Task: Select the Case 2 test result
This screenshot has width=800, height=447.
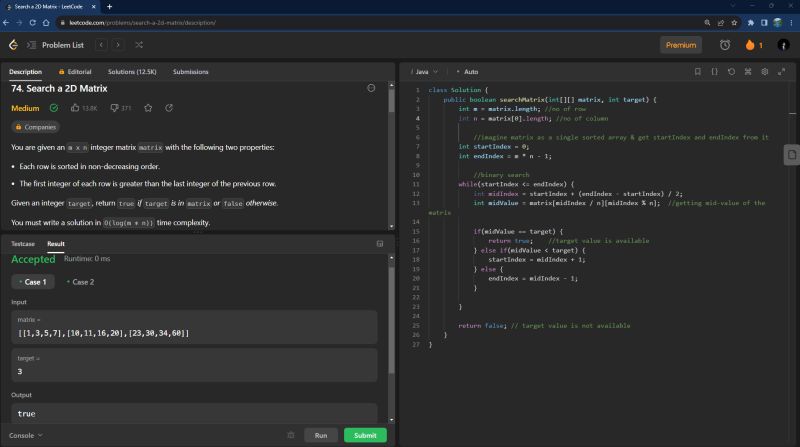Action: [x=82, y=282]
